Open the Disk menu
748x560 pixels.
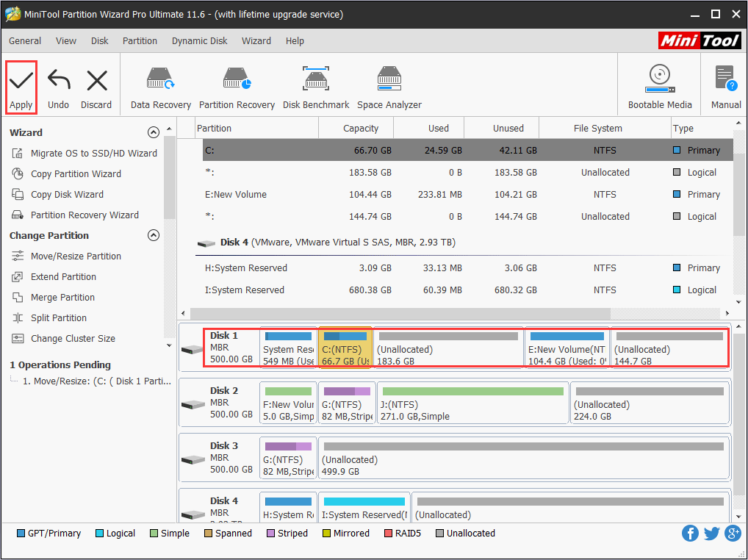pos(100,41)
